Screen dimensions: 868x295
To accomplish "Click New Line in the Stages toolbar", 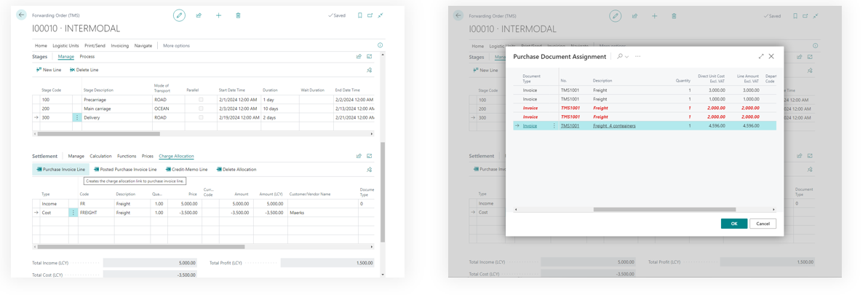I will [49, 70].
